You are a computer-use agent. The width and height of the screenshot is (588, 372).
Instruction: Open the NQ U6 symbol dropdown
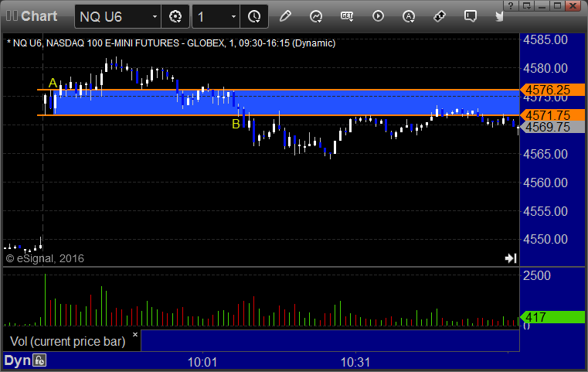tap(155, 16)
